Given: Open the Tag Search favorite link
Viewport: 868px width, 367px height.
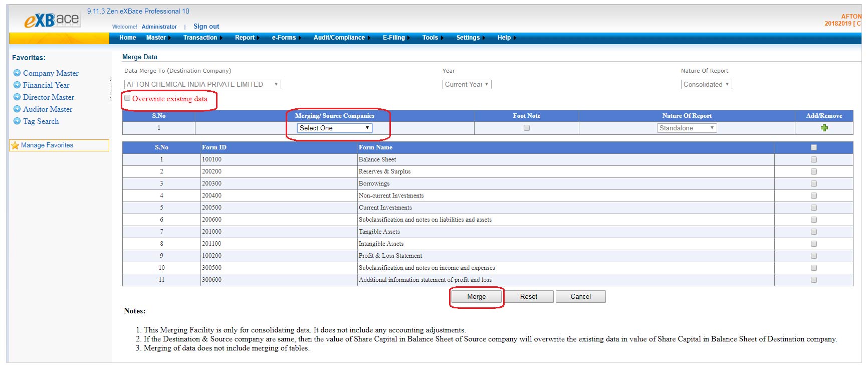Looking at the screenshot, I should (41, 121).
